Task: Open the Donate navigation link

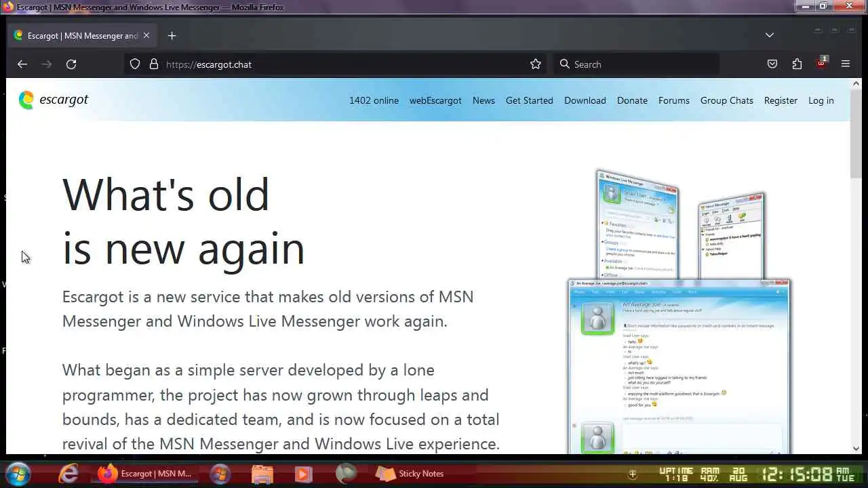Action: pos(632,100)
